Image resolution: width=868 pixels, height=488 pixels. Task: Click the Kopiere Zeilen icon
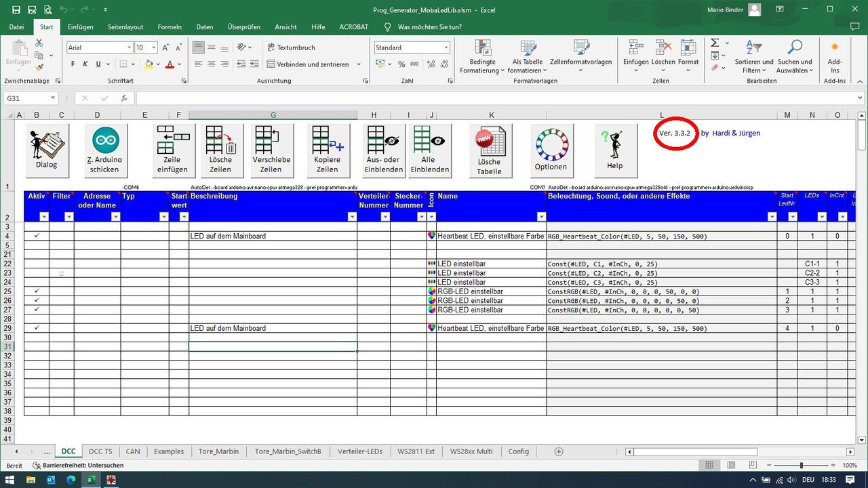(328, 150)
